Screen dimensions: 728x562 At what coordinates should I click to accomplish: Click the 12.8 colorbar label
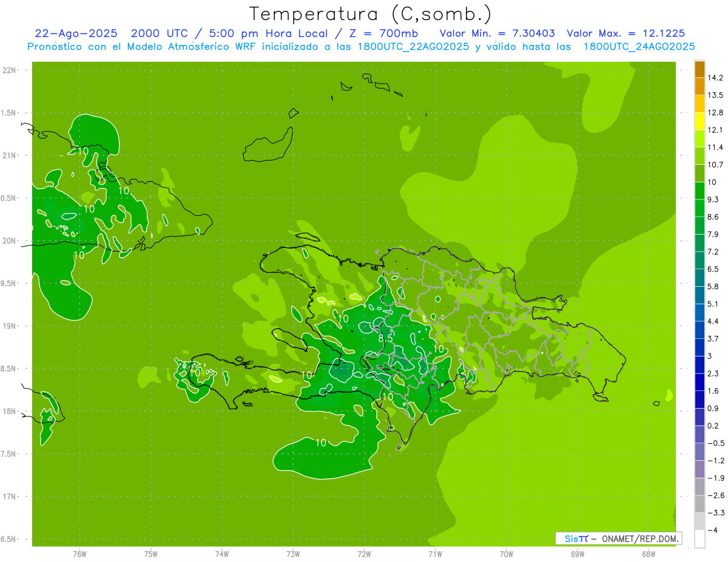pos(716,113)
